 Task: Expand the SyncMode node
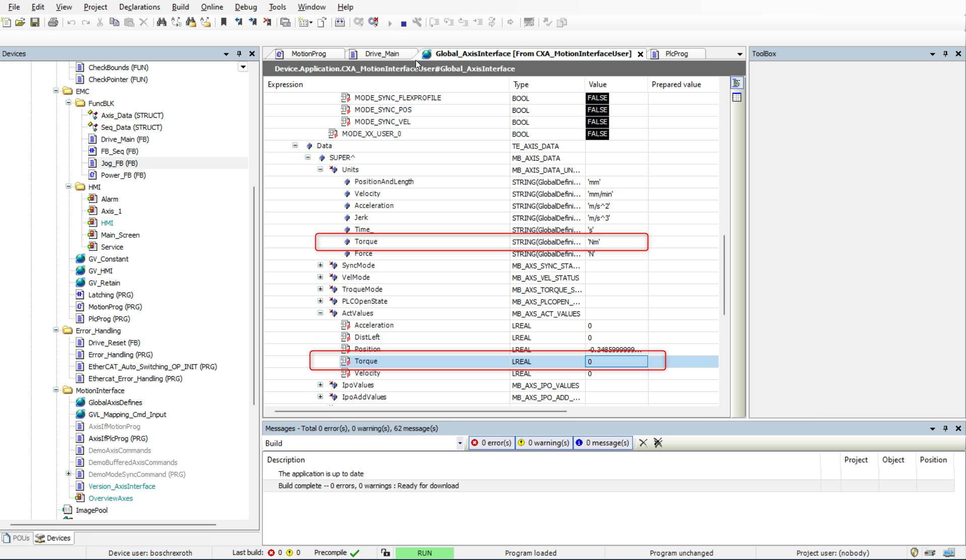(320, 265)
